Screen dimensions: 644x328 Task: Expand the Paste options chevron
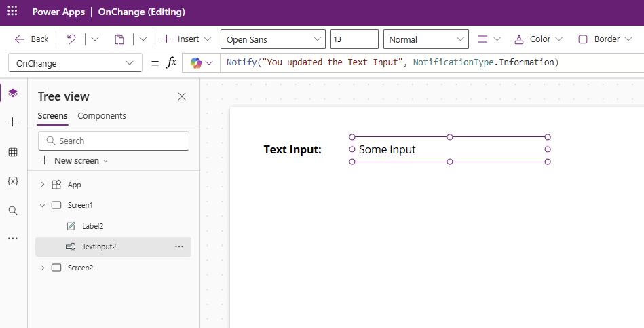pos(143,39)
